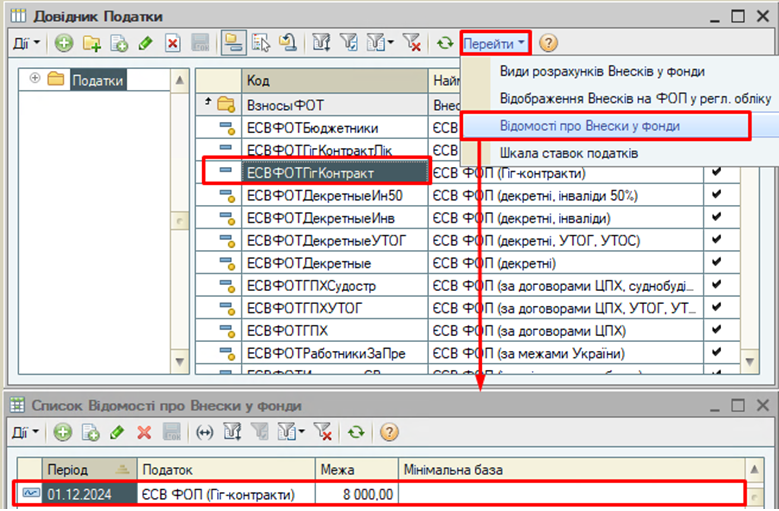
Task: Click Перейти button in toolbar
Action: click(x=494, y=44)
